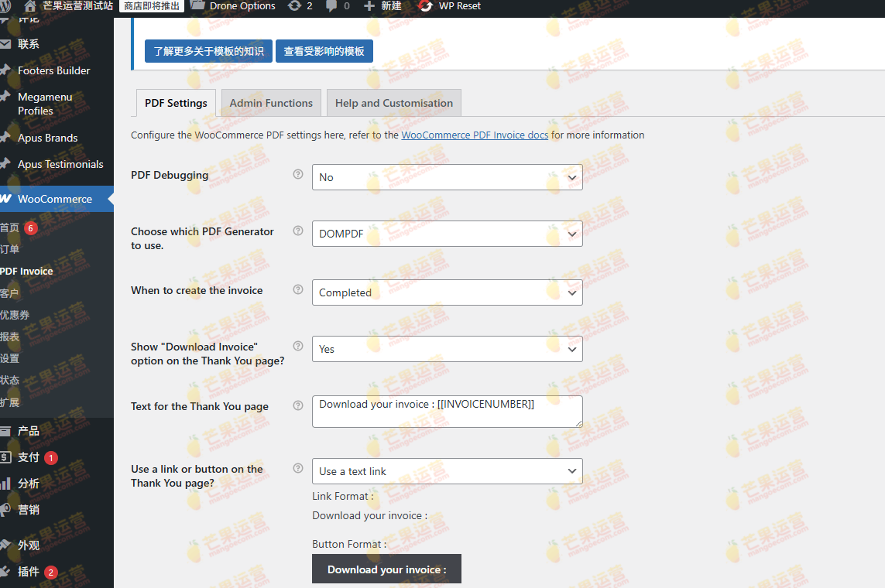This screenshot has width=885, height=588.
Task: Switch to the PDF Settings tab
Action: pos(176,103)
